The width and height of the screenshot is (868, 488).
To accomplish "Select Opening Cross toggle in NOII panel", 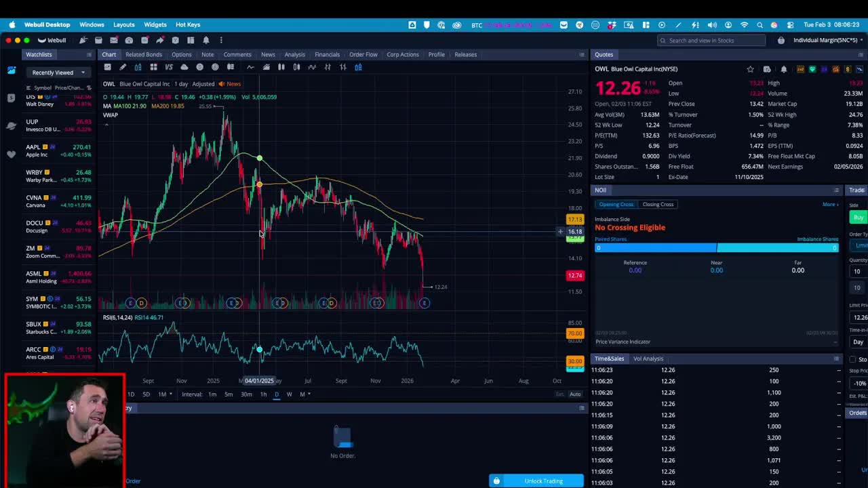I will point(616,204).
